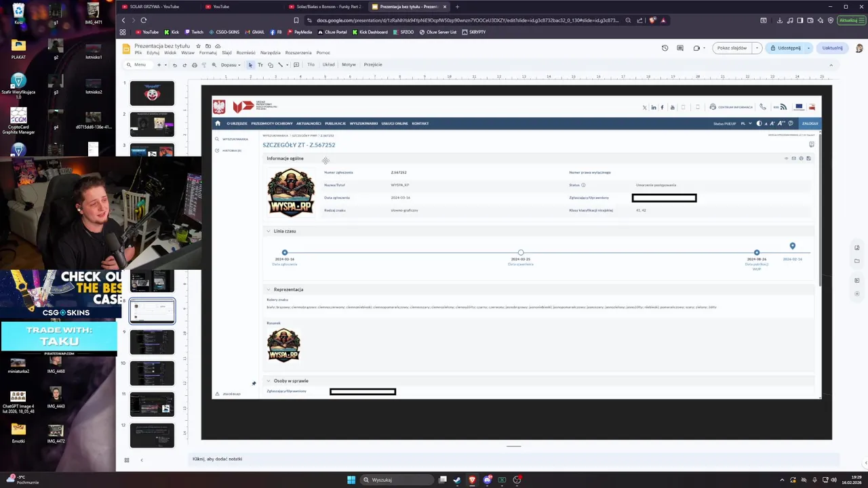Click the Uaktualnij button in Slides
This screenshot has height=488, width=868.
[x=832, y=48]
